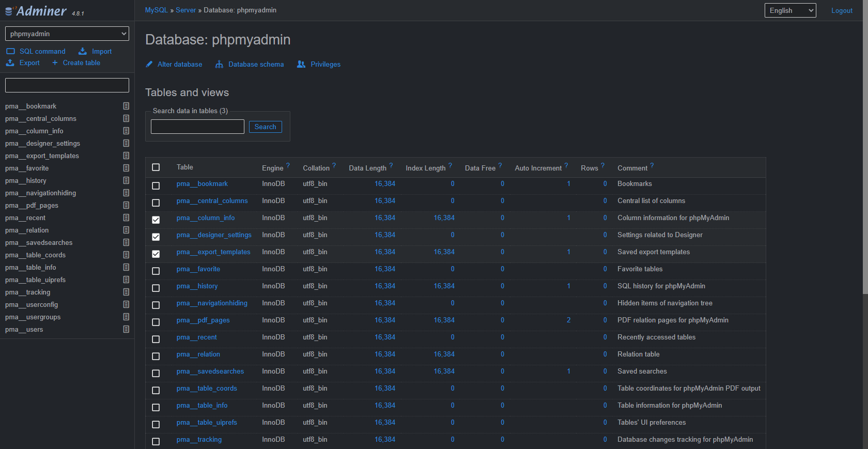Open select-data icon for pma__table_coords in sidebar
Screen dimensions: 868x449
(x=126, y=255)
